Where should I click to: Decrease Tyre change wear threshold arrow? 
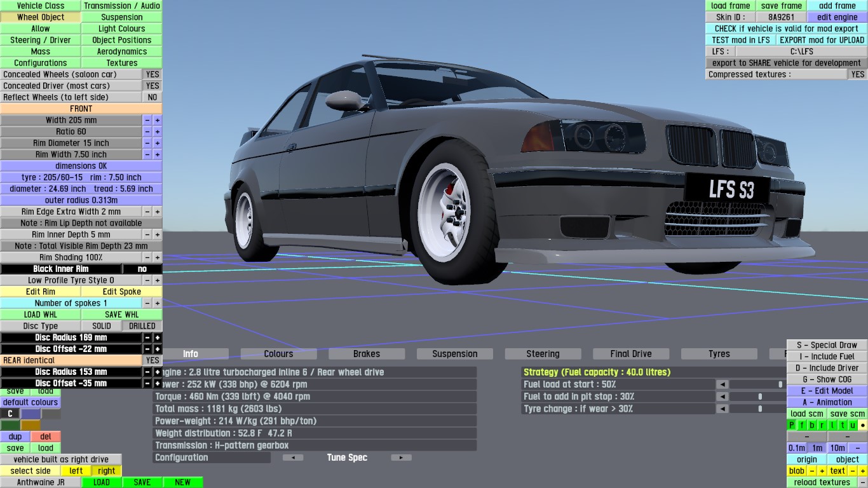pyautogui.click(x=722, y=409)
